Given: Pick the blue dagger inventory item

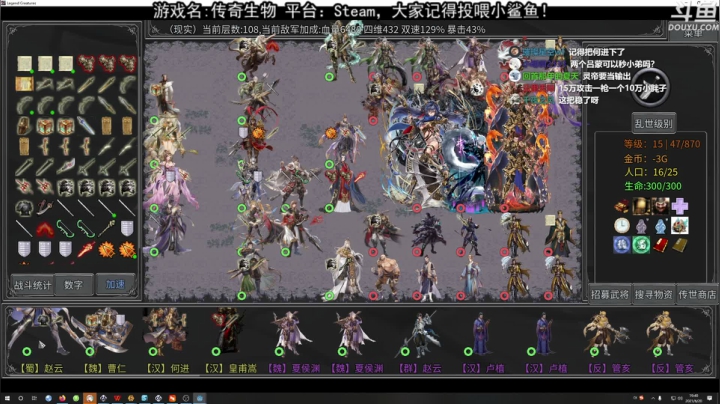Looking at the screenshot, I should pyautogui.click(x=86, y=125).
